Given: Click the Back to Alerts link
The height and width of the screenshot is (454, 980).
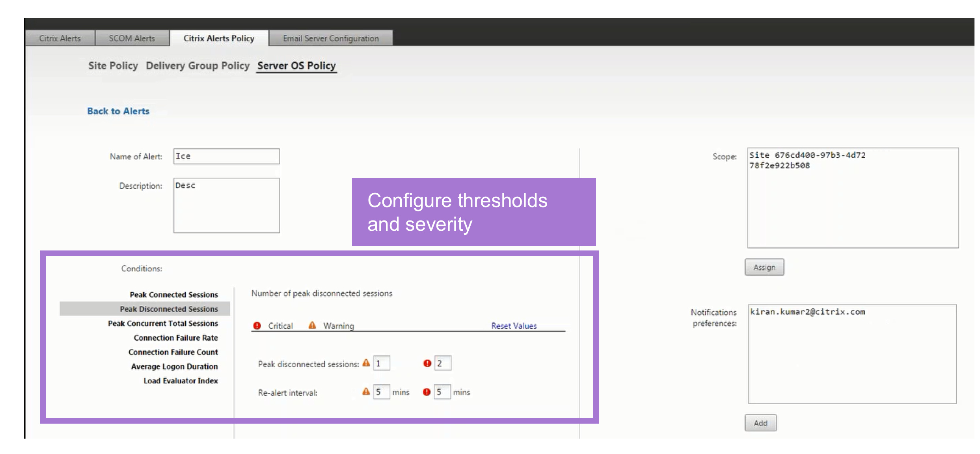Looking at the screenshot, I should coord(118,111).
